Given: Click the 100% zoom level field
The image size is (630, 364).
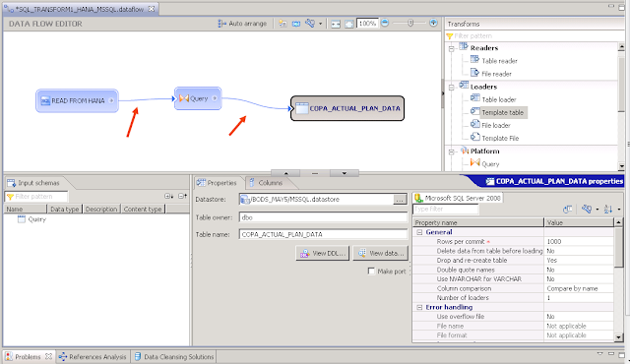Looking at the screenshot, I should click(367, 24).
